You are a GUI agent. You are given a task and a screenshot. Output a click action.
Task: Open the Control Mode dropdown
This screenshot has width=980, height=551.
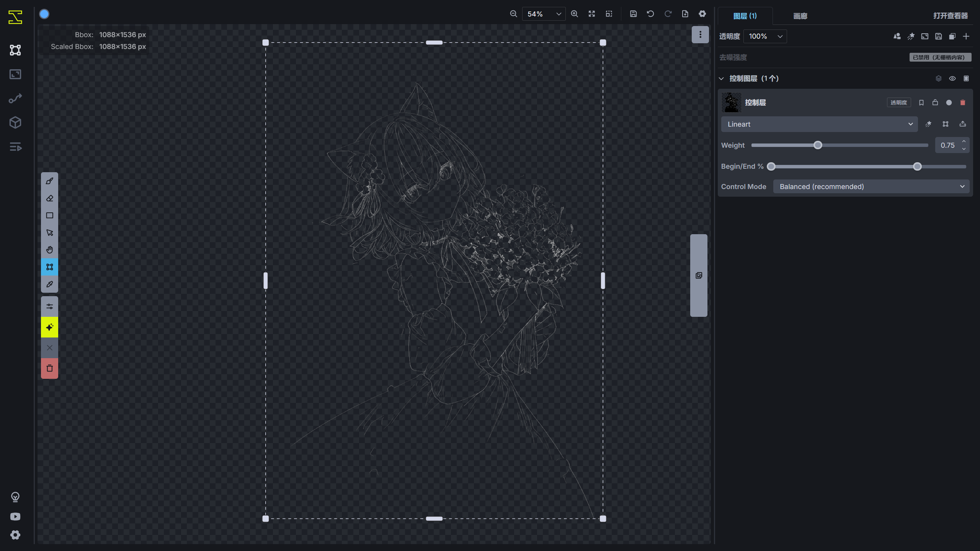(871, 187)
